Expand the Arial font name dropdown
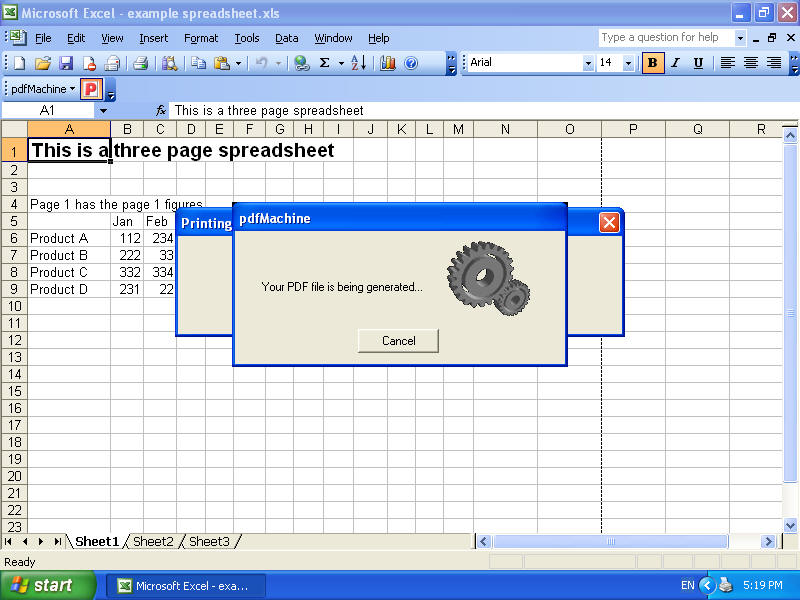Screen dimensions: 800x600 pyautogui.click(x=588, y=63)
